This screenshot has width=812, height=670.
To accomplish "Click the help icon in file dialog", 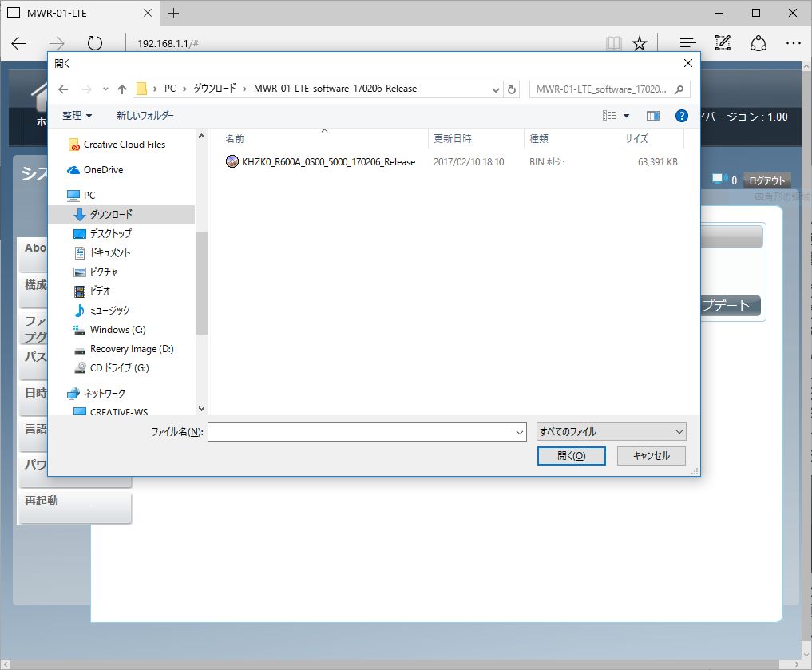I will pyautogui.click(x=681, y=116).
